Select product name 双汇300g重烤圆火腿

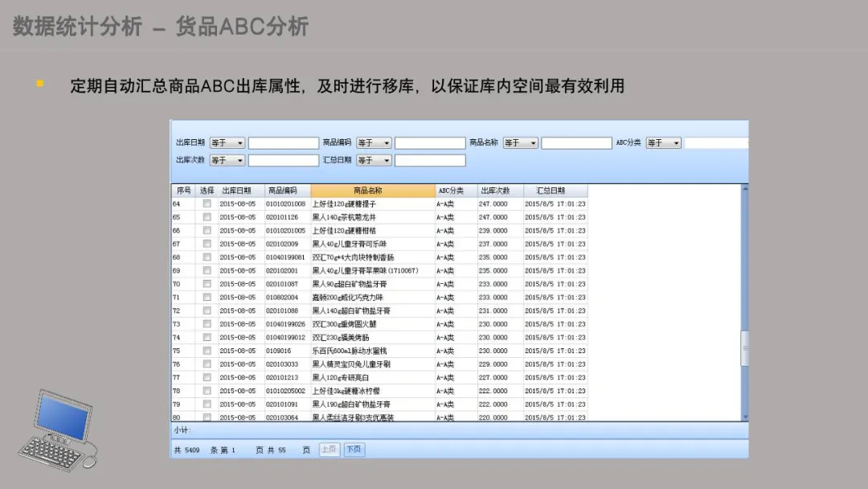pos(344,324)
